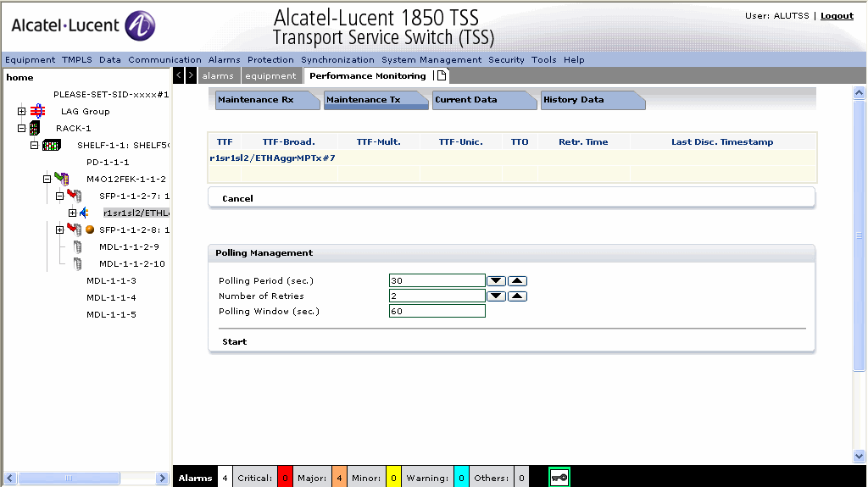This screenshot has height=487, width=868.
Task: Collapse the SHELF-1-1 node
Action: pyautogui.click(x=34, y=145)
